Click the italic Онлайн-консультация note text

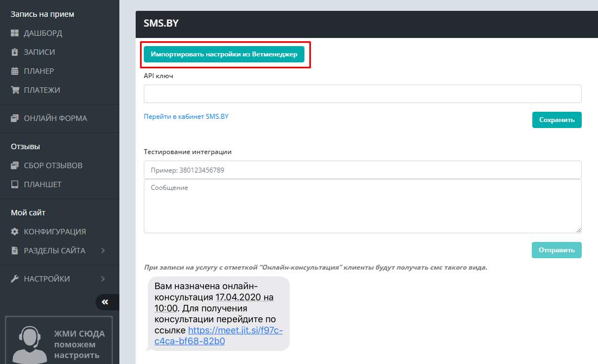point(315,267)
